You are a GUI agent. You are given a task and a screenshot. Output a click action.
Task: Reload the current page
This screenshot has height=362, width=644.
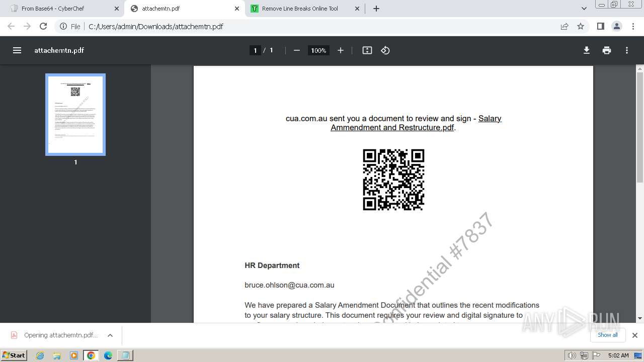(43, 26)
